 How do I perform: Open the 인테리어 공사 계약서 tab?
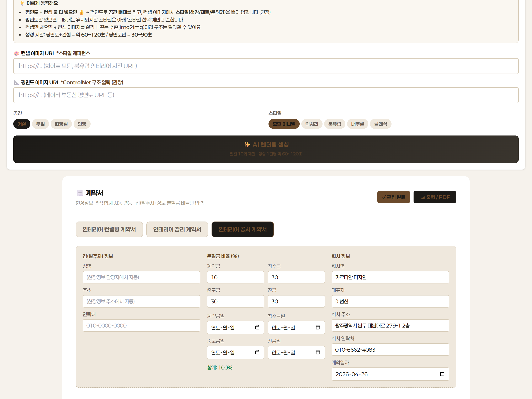243,229
